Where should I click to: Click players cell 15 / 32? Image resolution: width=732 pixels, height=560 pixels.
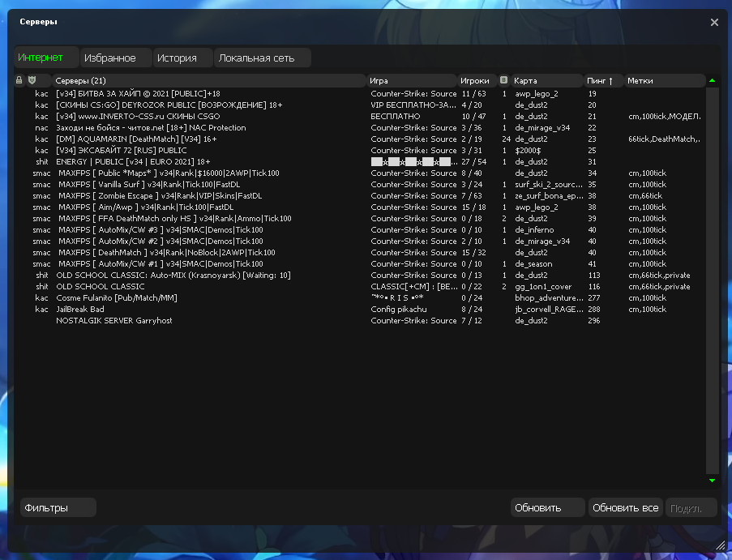[x=474, y=253]
